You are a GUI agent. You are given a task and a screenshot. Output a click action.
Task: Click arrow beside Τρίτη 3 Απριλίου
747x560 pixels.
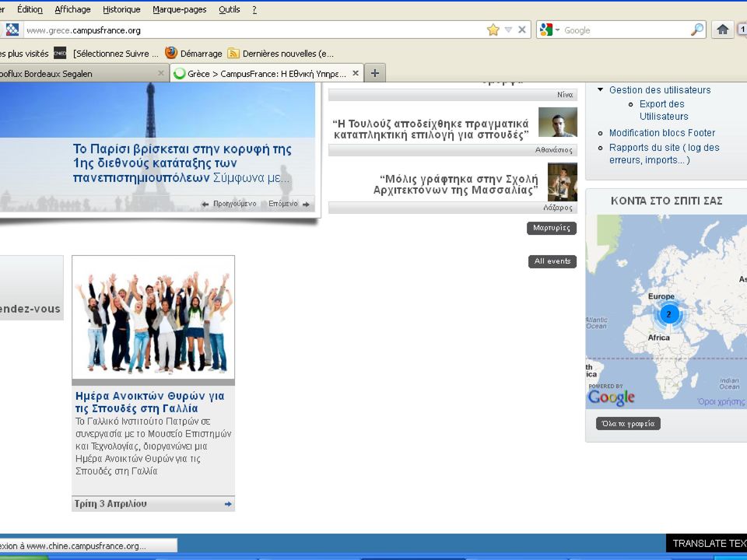228,504
